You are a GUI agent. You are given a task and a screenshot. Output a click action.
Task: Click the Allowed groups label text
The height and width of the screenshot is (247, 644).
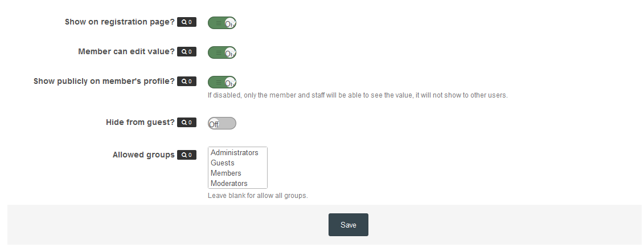[143, 155]
